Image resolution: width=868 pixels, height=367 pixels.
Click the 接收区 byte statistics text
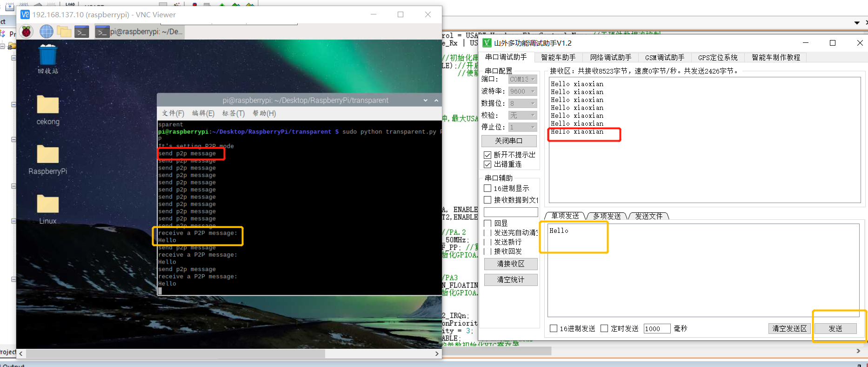[x=645, y=71]
